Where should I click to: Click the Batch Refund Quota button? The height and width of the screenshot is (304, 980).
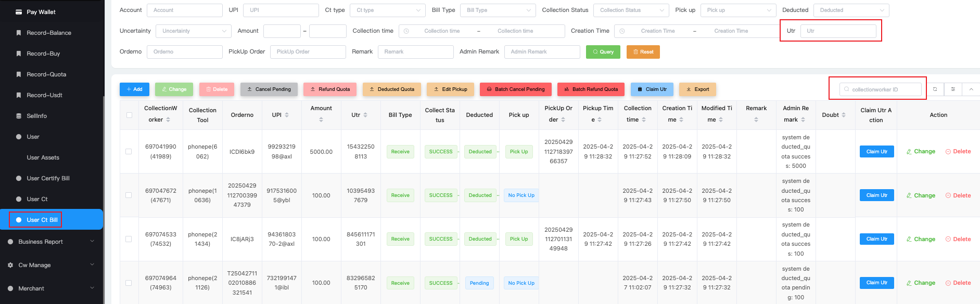(x=591, y=89)
